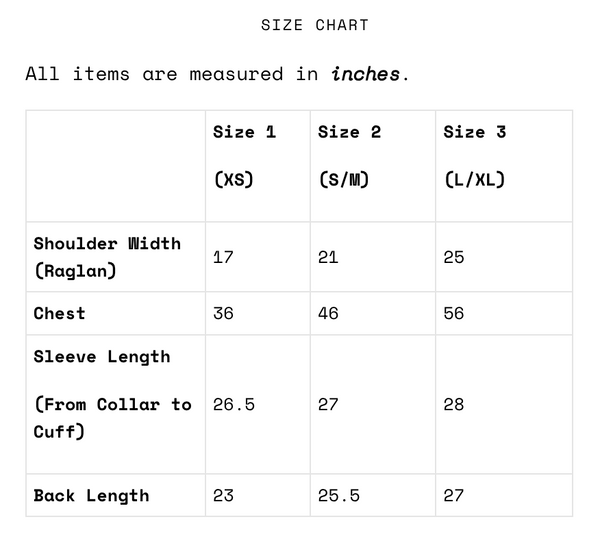Click back length value 23
This screenshot has width=600, height=541.
[x=223, y=495]
